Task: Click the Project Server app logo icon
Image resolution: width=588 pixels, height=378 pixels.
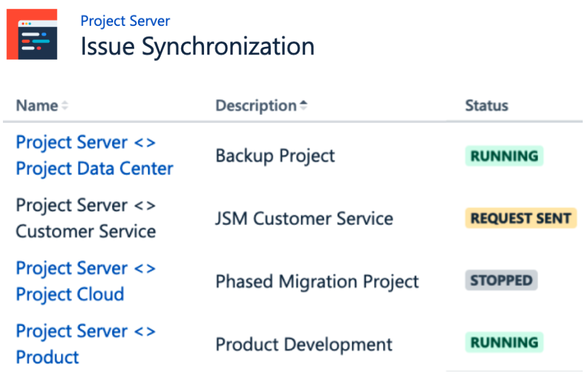Action: (32, 34)
